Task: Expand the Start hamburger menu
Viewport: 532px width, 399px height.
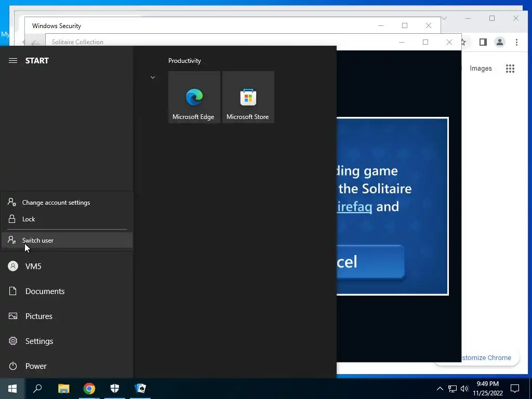Action: tap(13, 60)
